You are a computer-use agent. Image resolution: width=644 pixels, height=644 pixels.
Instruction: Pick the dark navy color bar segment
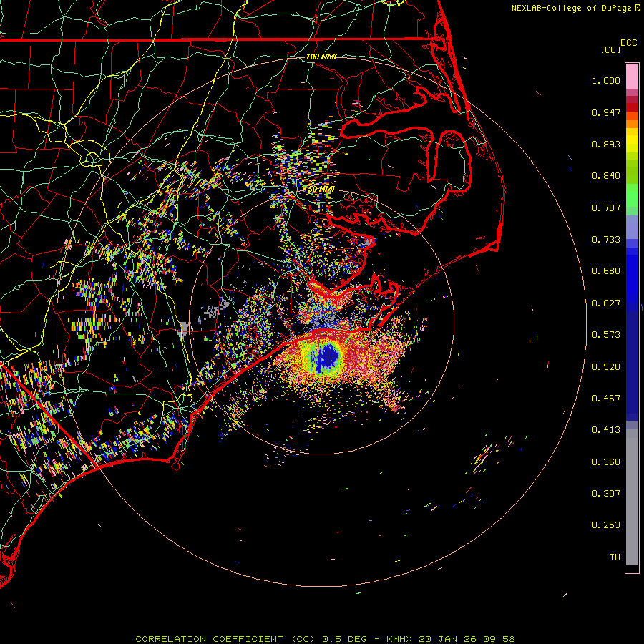click(632, 361)
